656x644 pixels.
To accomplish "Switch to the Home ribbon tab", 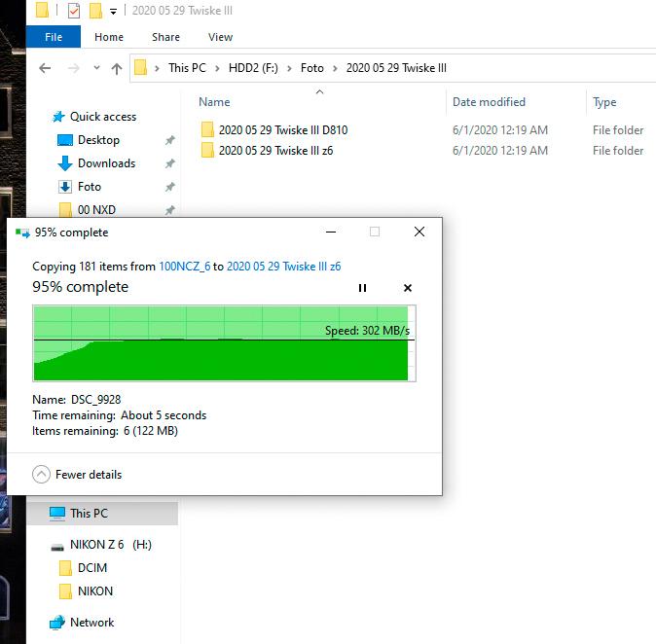I will click(109, 37).
